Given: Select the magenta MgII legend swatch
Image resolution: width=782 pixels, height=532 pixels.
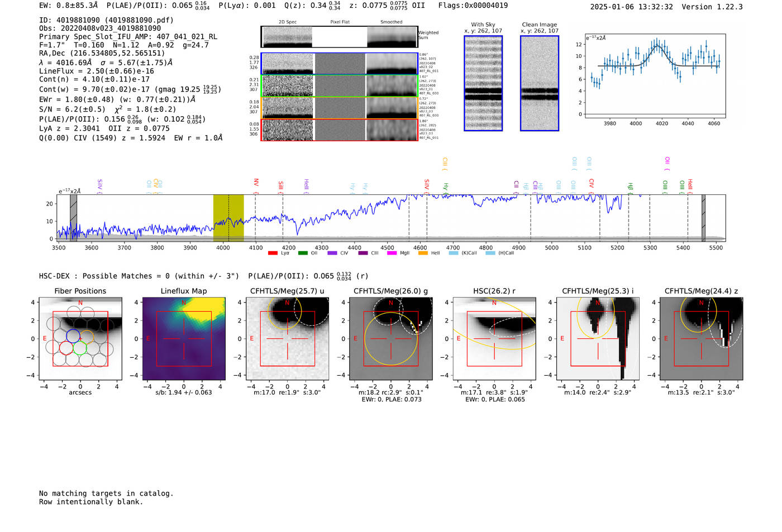Looking at the screenshot, I should coord(392,253).
